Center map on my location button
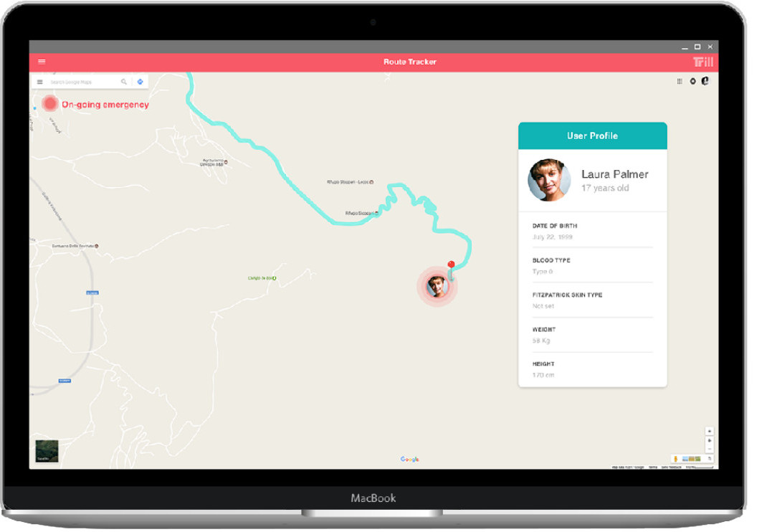The height and width of the screenshot is (532, 762). pyautogui.click(x=710, y=432)
